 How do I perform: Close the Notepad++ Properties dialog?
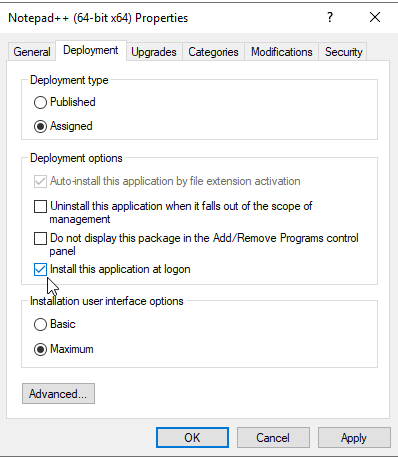point(375,17)
